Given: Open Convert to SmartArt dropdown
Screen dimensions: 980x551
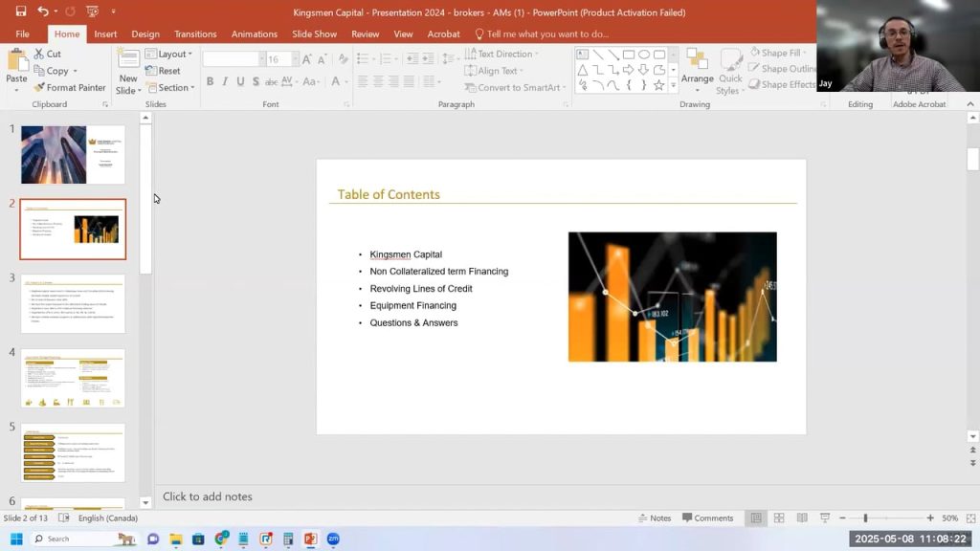Looking at the screenshot, I should 515,87.
